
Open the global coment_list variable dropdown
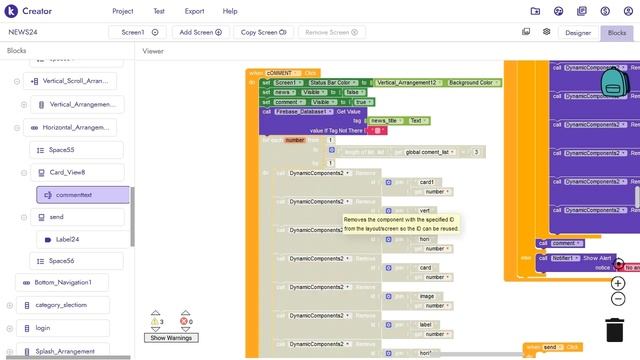(430, 152)
